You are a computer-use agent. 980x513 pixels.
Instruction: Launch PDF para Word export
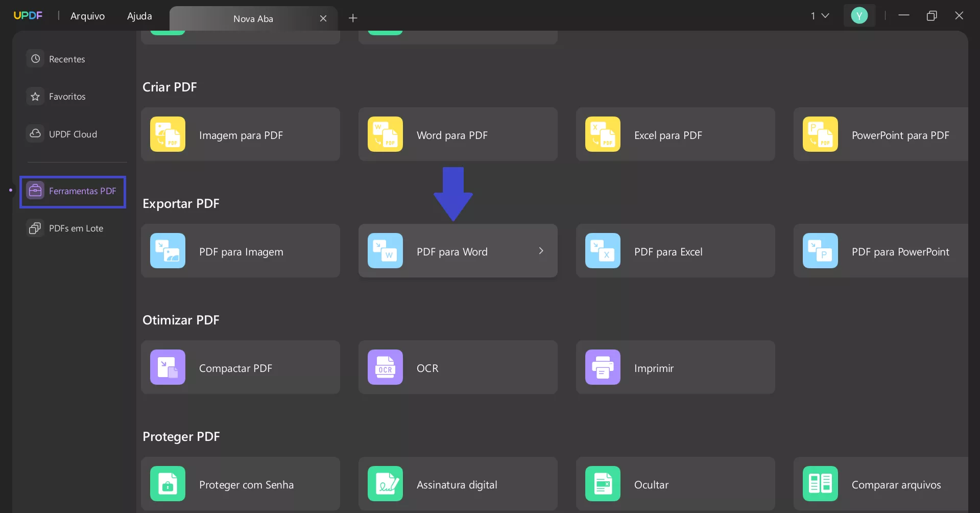pos(458,251)
